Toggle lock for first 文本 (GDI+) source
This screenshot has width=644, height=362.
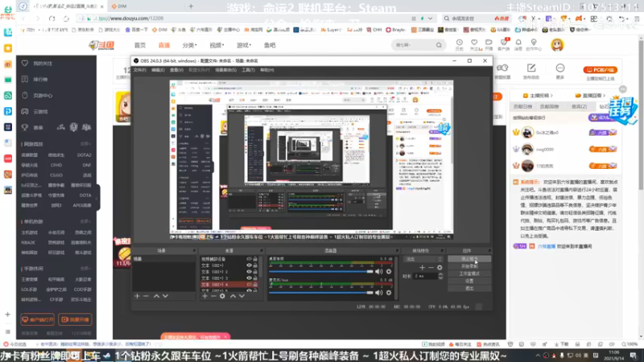255,265
